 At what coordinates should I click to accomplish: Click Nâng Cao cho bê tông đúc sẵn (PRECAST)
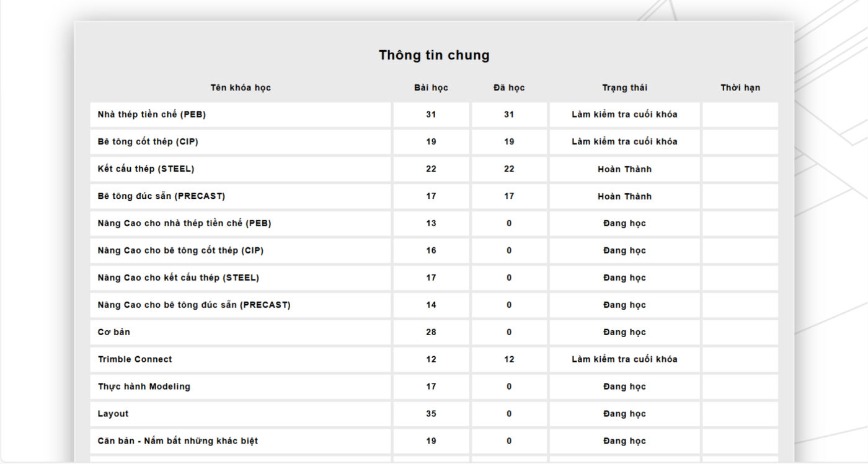[x=194, y=305]
